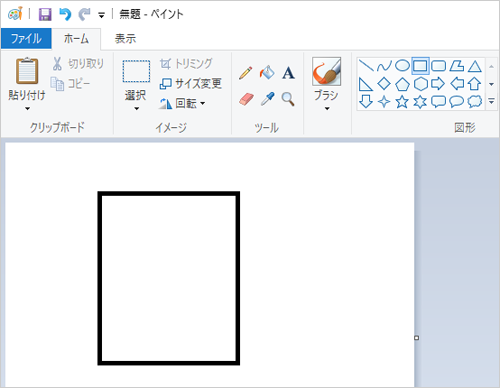Open the 回転 rotate dropdown
500x388 pixels.
(x=182, y=103)
